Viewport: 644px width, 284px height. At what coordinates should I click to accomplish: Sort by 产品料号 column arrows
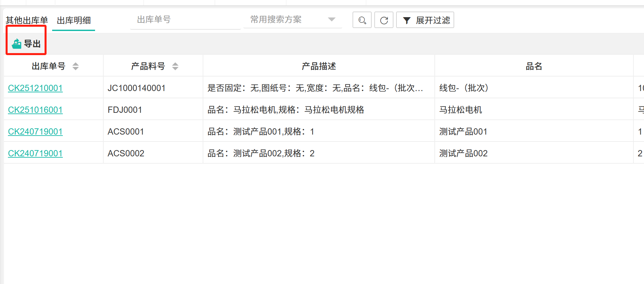click(175, 66)
